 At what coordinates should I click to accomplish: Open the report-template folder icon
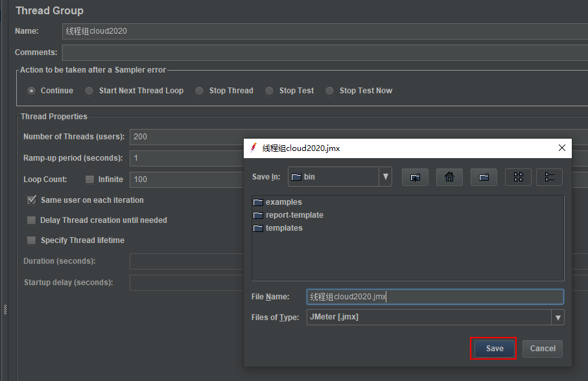pyautogui.click(x=258, y=215)
